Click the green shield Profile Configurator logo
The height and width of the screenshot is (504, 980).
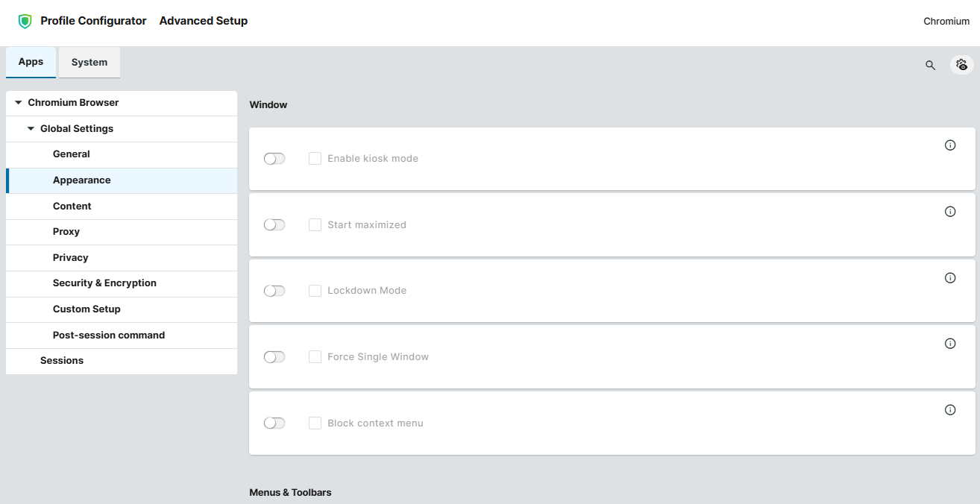(x=25, y=21)
